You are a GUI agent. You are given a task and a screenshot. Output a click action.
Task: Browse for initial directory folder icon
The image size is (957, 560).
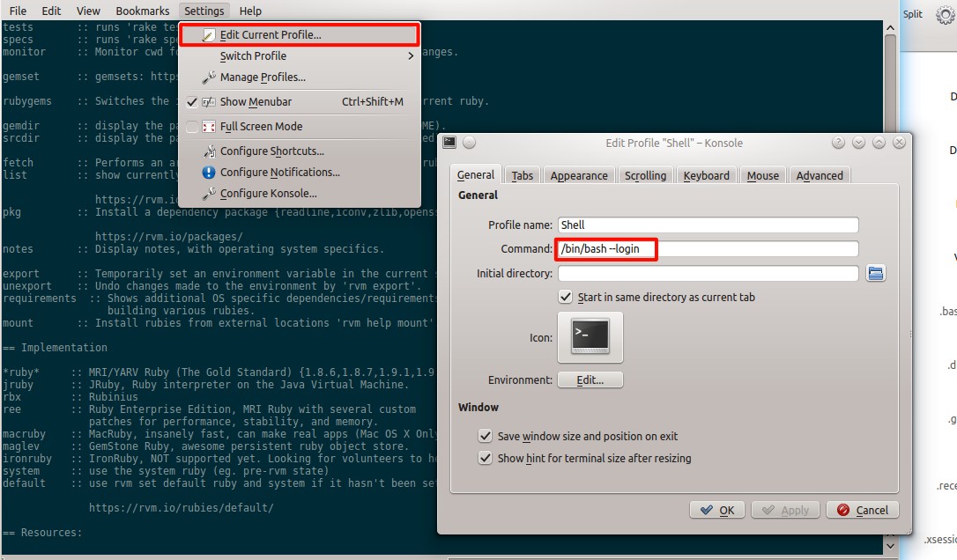pos(876,273)
